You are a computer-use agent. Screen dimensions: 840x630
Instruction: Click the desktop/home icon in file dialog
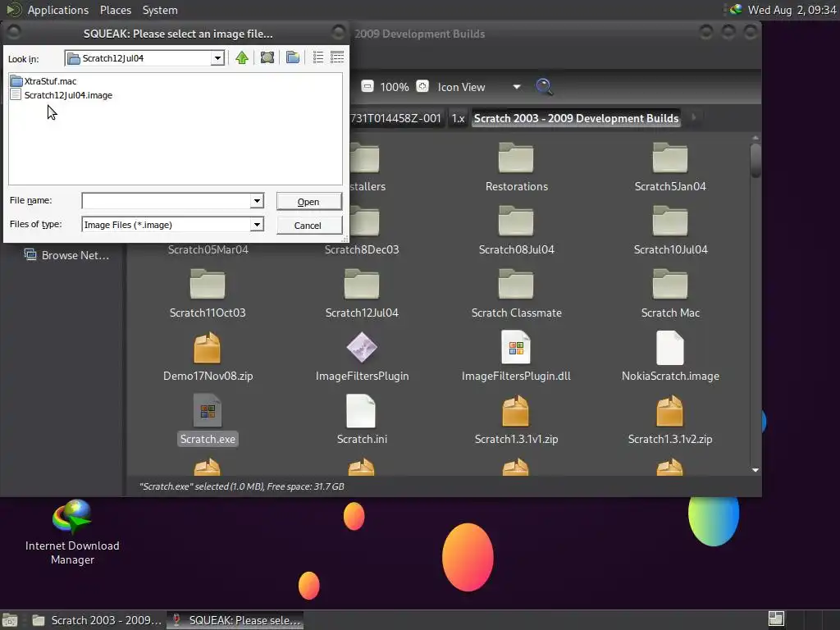267,57
